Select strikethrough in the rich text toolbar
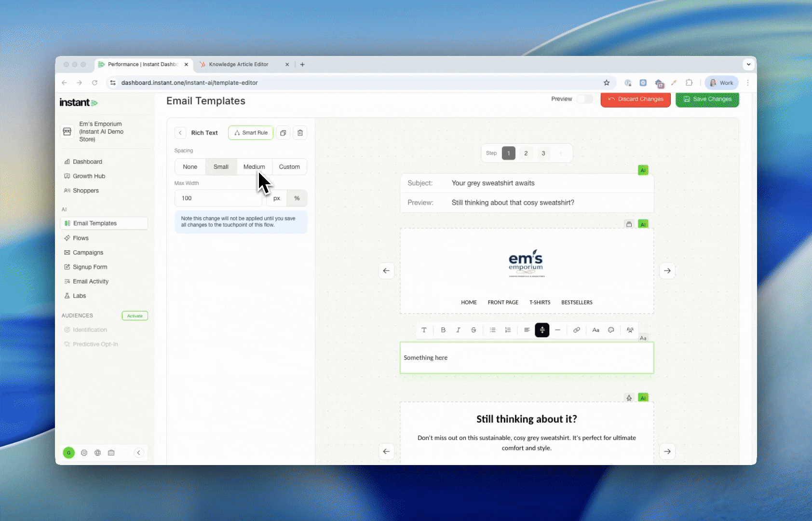The width and height of the screenshot is (812, 521). pos(474,330)
